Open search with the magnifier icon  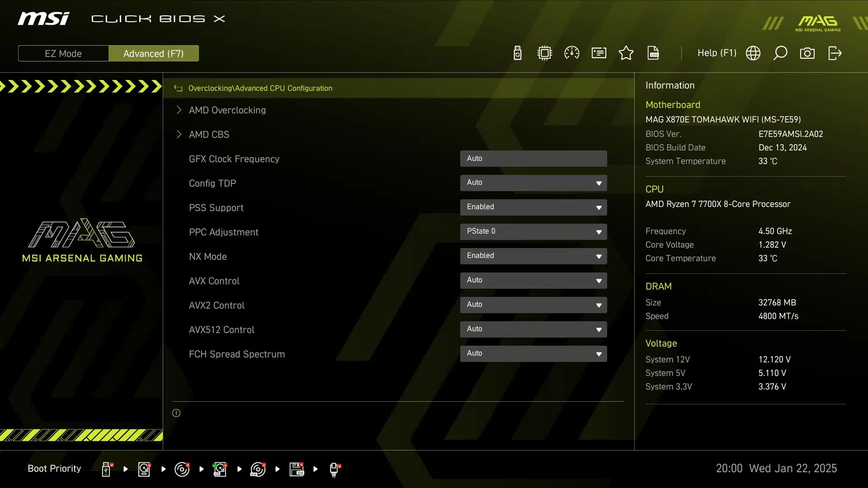780,53
